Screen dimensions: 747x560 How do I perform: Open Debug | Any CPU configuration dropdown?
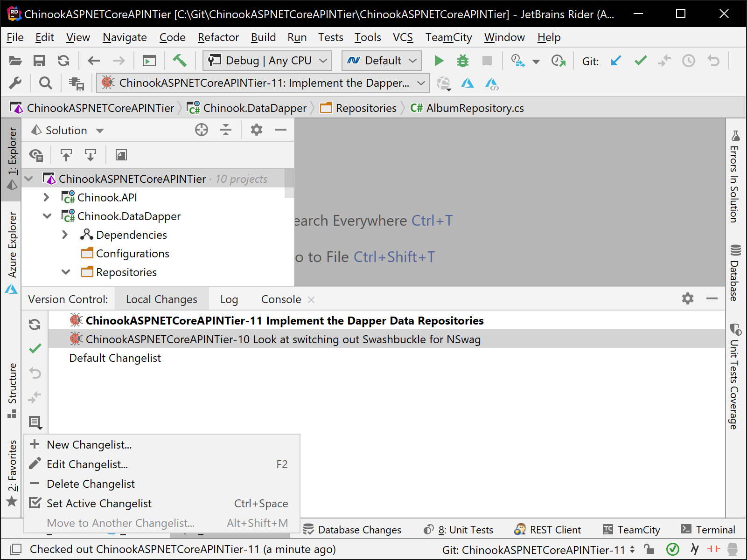[x=267, y=61]
